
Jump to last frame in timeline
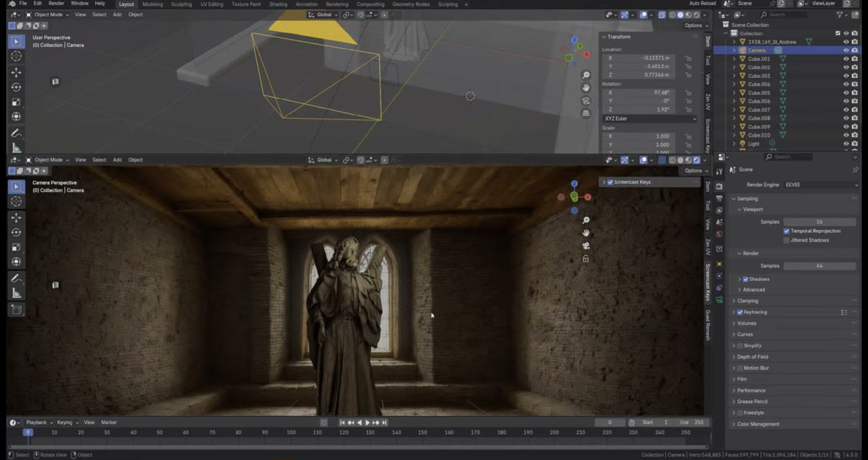tap(384, 423)
